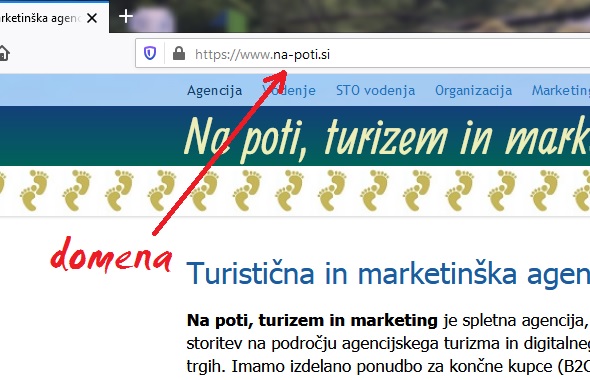Screen dimensions: 590x380
Task: Open the Vodenje menu item
Action: click(x=289, y=91)
